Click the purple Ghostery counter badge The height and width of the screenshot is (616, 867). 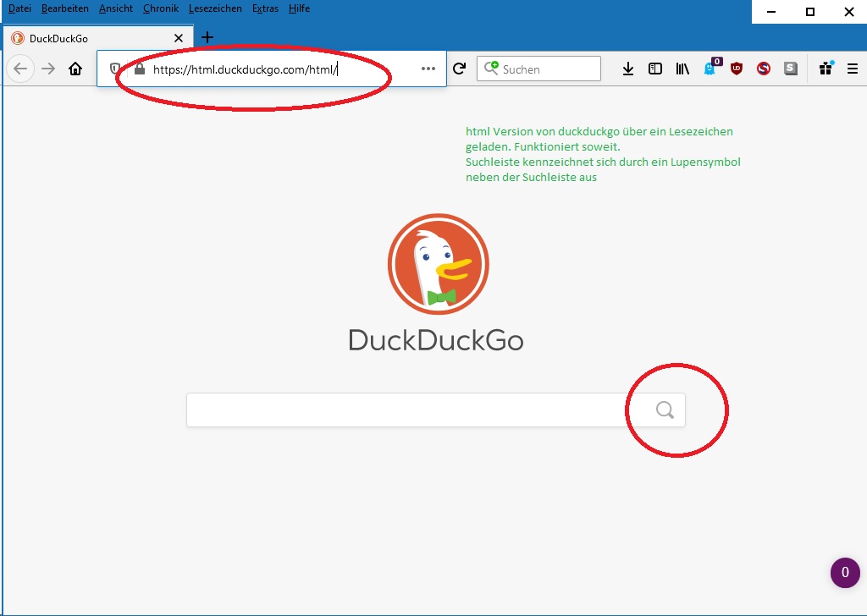845,572
